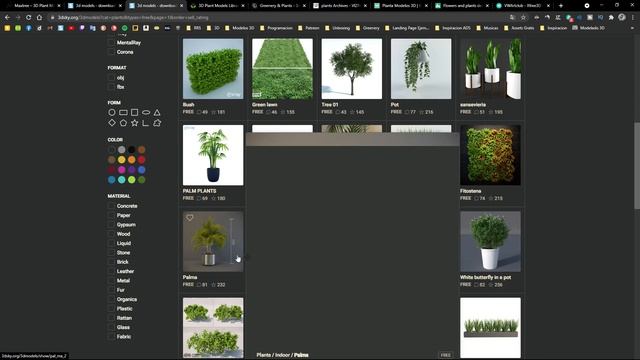Pick the yellow color swatch
The image size is (640, 360).
122,160
